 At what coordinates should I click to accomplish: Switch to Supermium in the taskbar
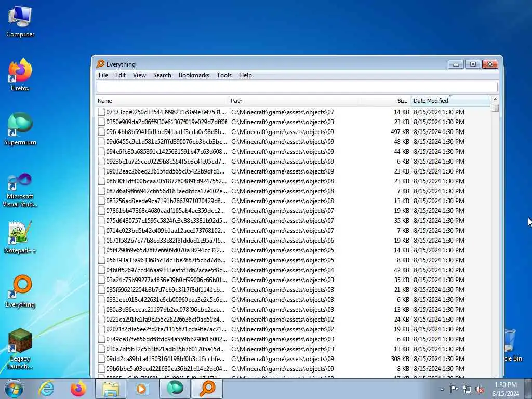click(175, 389)
